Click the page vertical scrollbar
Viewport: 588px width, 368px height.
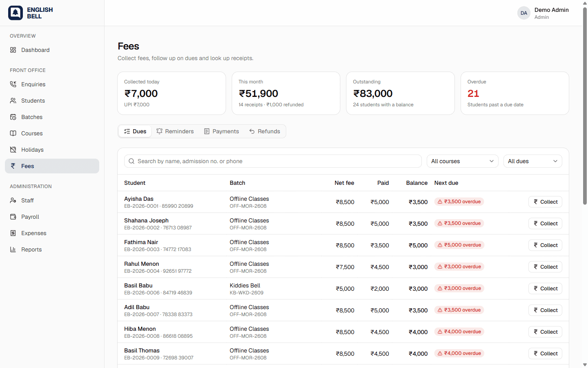(585, 106)
